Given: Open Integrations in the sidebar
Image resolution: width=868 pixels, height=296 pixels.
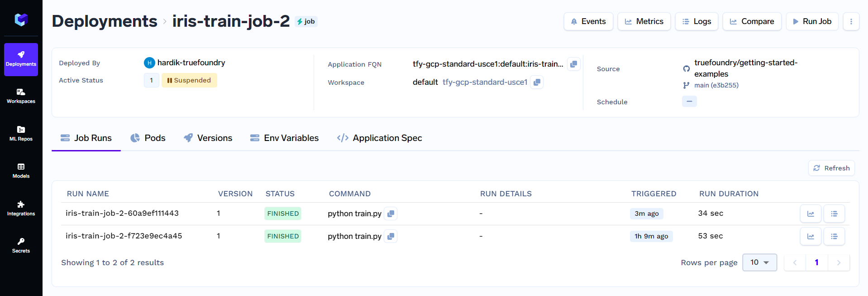Looking at the screenshot, I should (x=21, y=209).
